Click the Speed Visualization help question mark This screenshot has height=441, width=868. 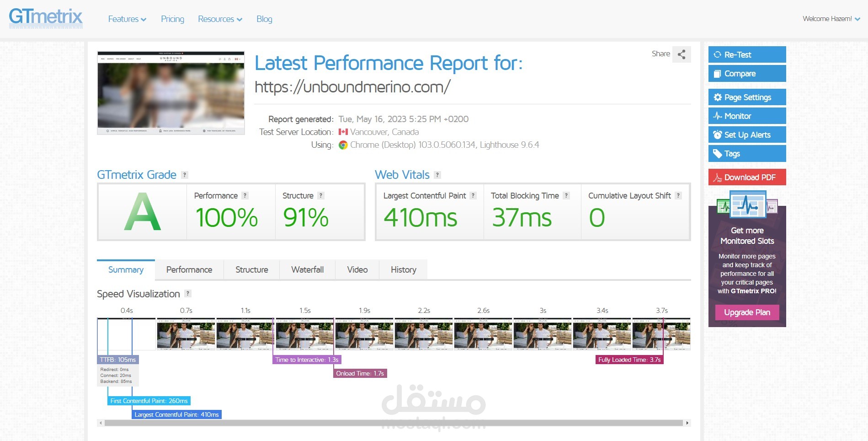(188, 294)
